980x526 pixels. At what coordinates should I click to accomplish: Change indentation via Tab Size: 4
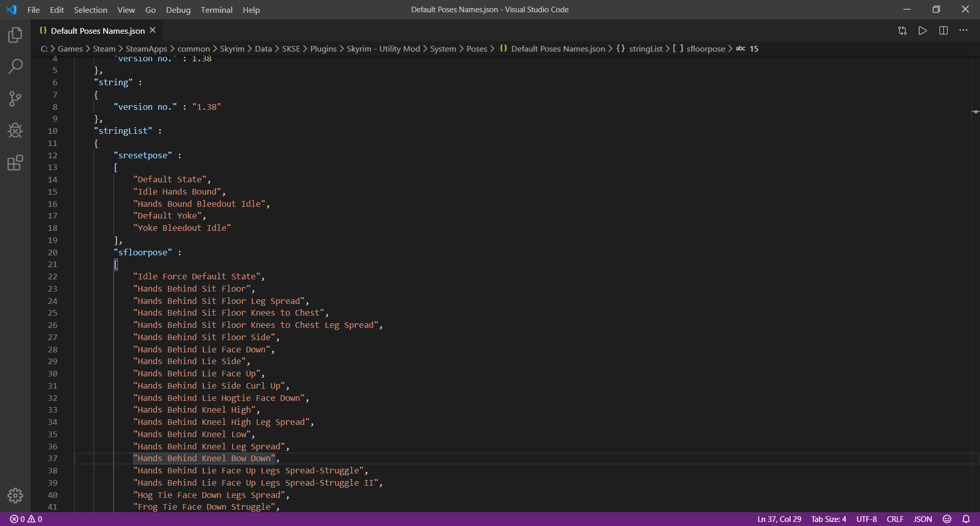tap(828, 519)
